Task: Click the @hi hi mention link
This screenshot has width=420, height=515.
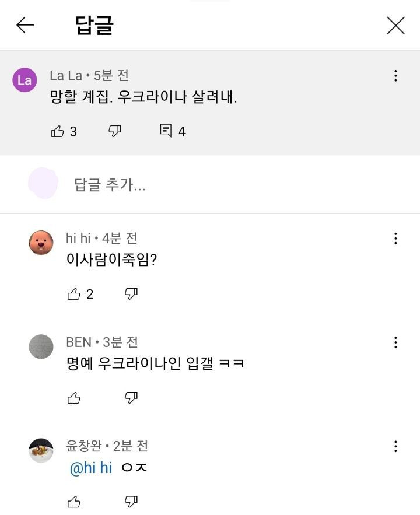Action: tap(91, 468)
